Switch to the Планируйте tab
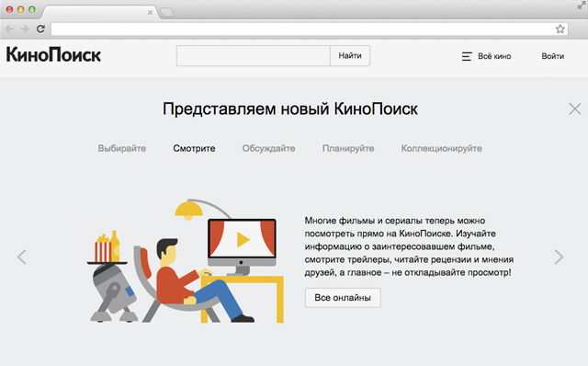The width and height of the screenshot is (588, 366). point(348,148)
